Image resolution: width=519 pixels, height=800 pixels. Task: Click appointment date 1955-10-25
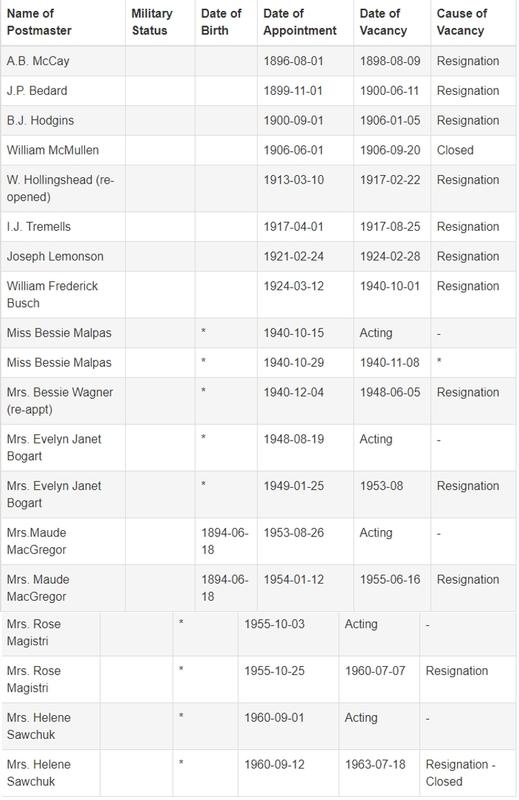coord(274,670)
